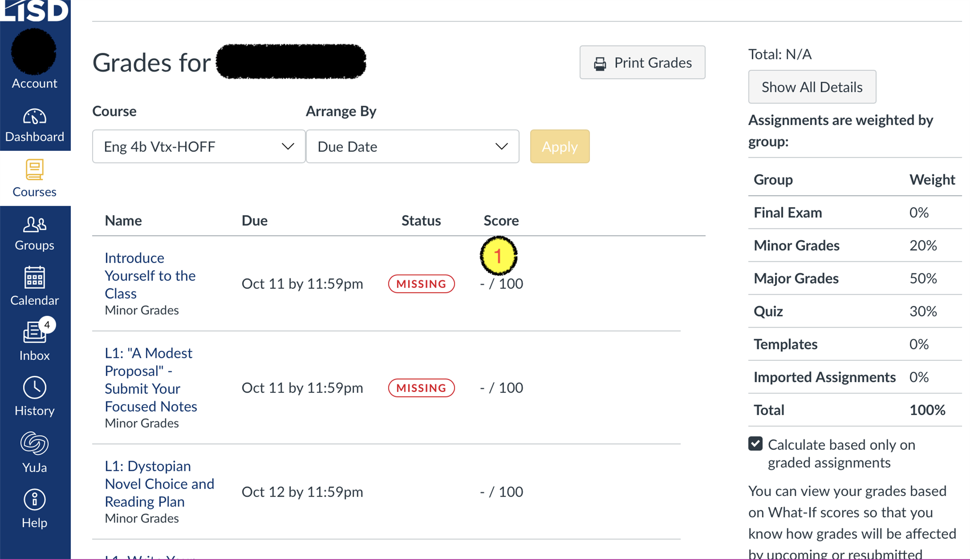Open L1: Dystopian Novel Choice and Reading Plan
Image resolution: width=970 pixels, height=560 pixels.
pos(159,484)
